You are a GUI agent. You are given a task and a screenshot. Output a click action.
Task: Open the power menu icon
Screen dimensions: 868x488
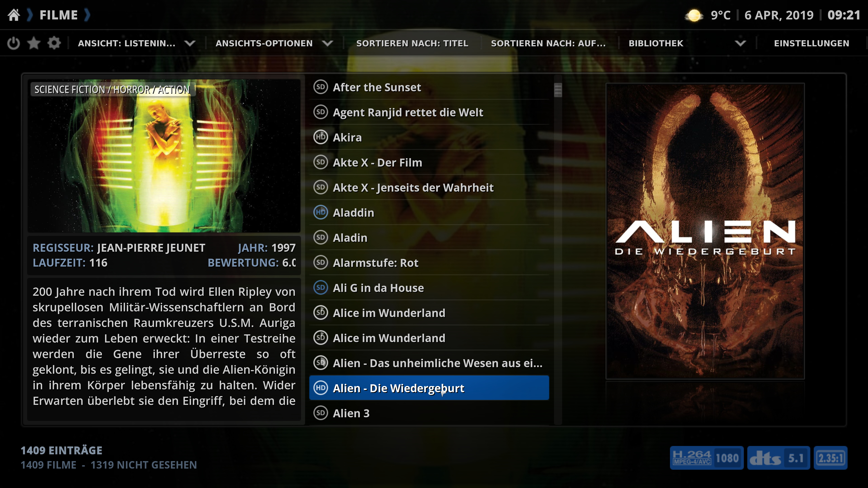point(14,43)
